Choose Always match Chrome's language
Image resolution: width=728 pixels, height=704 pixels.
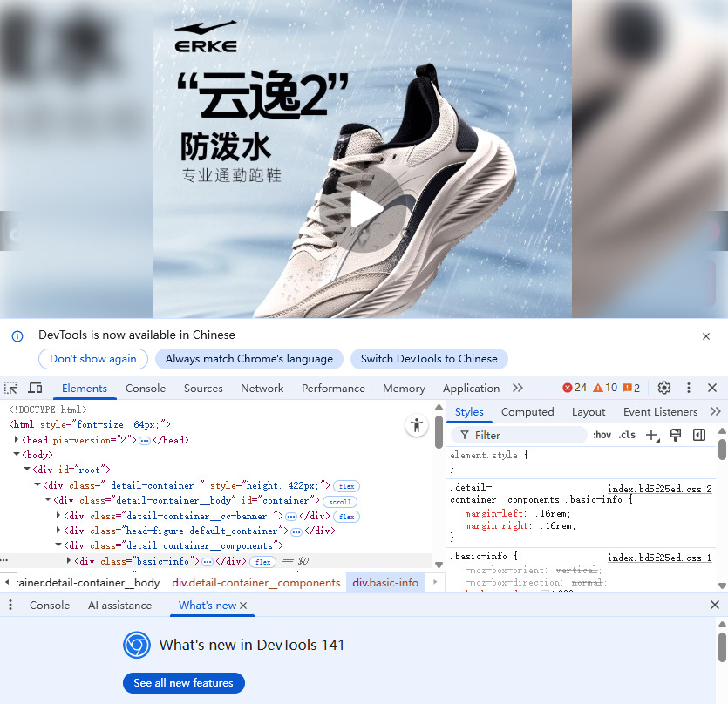(248, 359)
